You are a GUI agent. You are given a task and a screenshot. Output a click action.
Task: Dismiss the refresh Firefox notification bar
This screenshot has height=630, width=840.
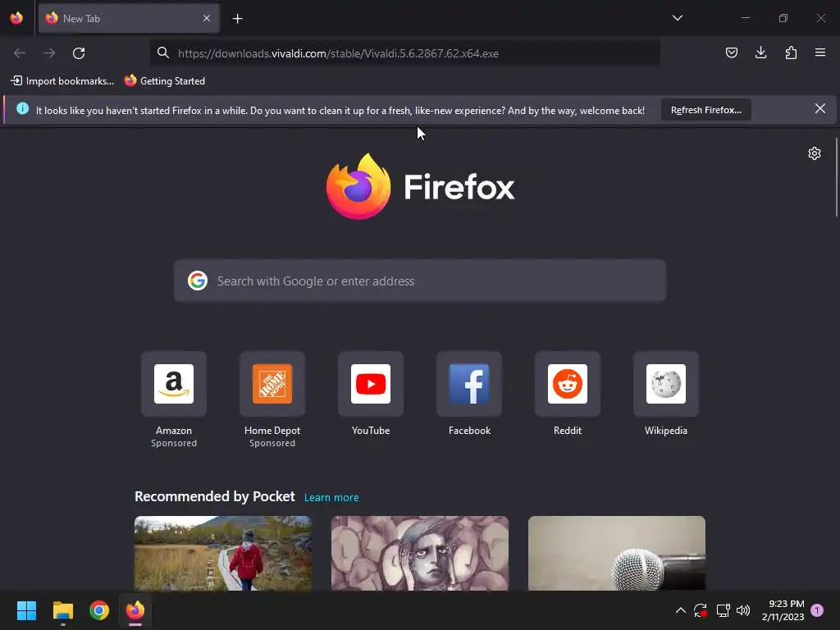point(820,109)
